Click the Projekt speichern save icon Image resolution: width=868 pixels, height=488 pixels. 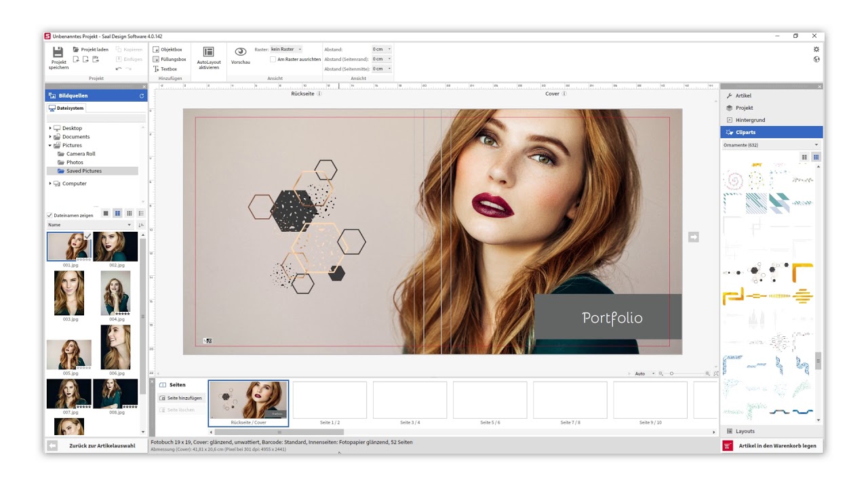pyautogui.click(x=58, y=52)
